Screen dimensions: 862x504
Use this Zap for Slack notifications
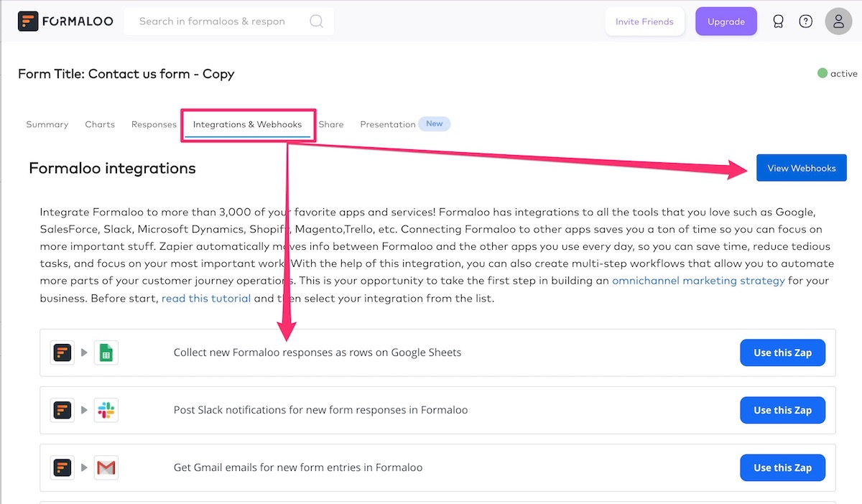(782, 410)
